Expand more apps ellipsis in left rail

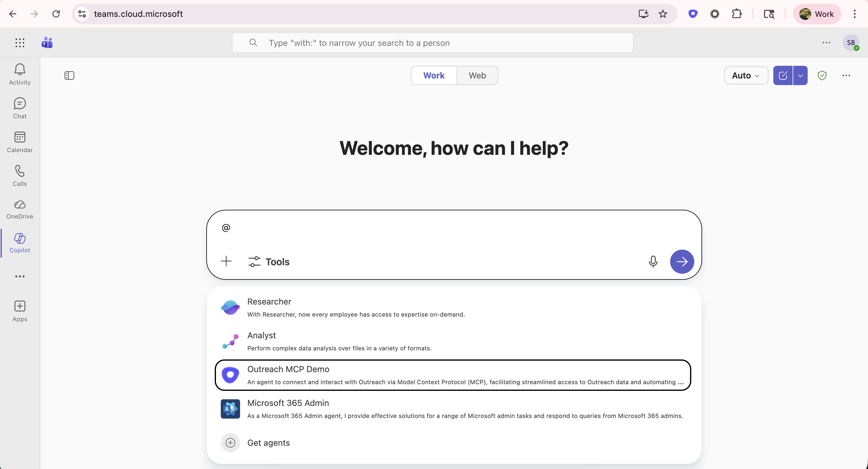[x=20, y=276]
